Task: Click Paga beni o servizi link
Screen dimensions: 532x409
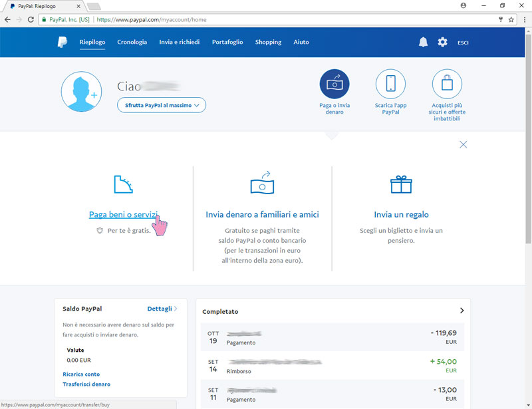Action: point(124,215)
